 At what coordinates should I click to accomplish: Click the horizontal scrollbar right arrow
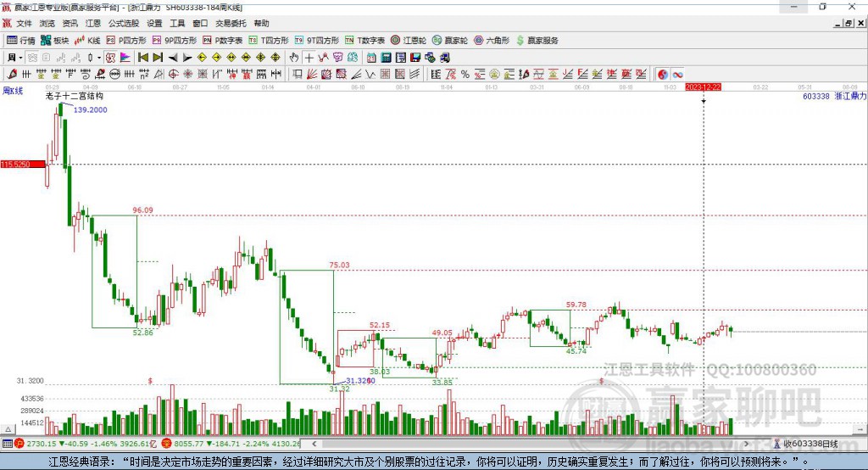[746, 444]
